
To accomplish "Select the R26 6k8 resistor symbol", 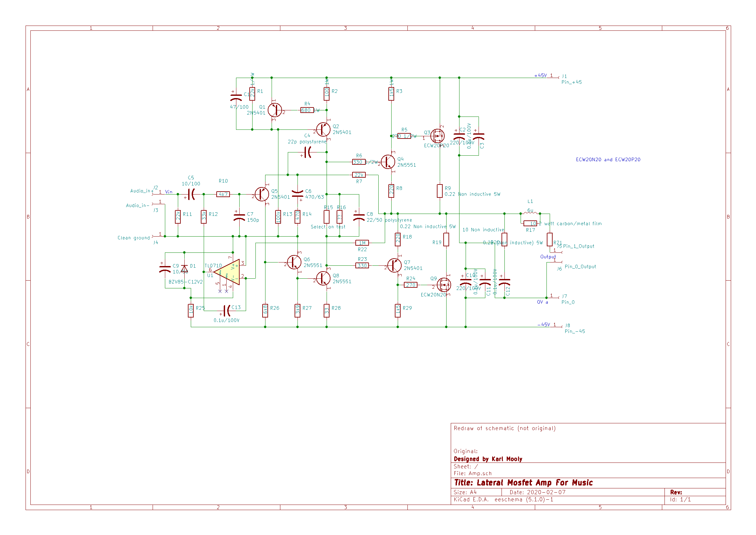I will click(265, 311).
